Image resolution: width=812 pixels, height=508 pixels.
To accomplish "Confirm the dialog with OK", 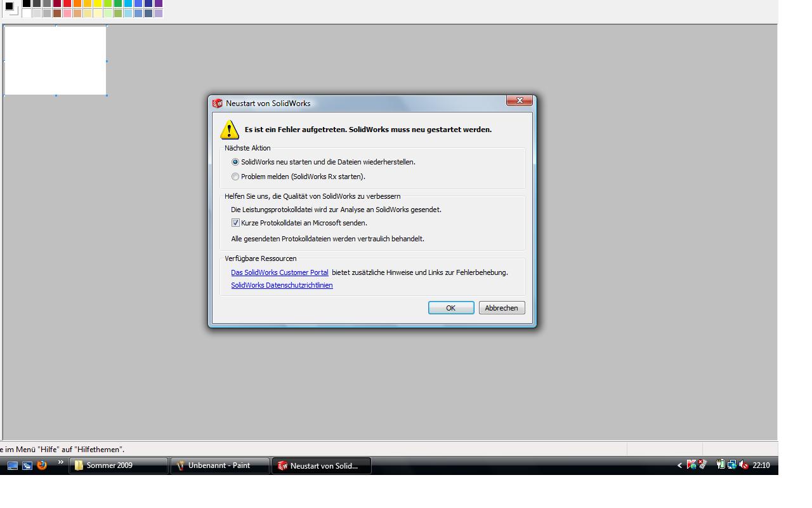I will point(451,308).
